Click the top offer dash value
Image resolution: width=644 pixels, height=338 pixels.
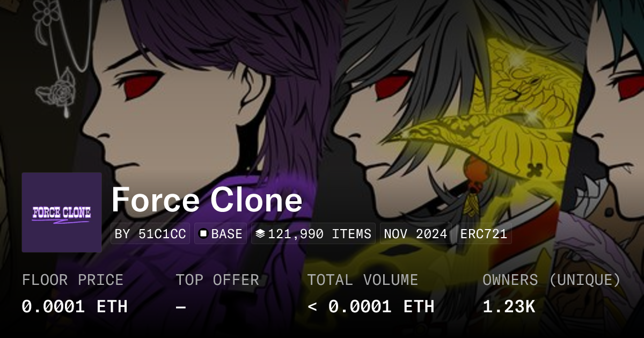click(181, 306)
